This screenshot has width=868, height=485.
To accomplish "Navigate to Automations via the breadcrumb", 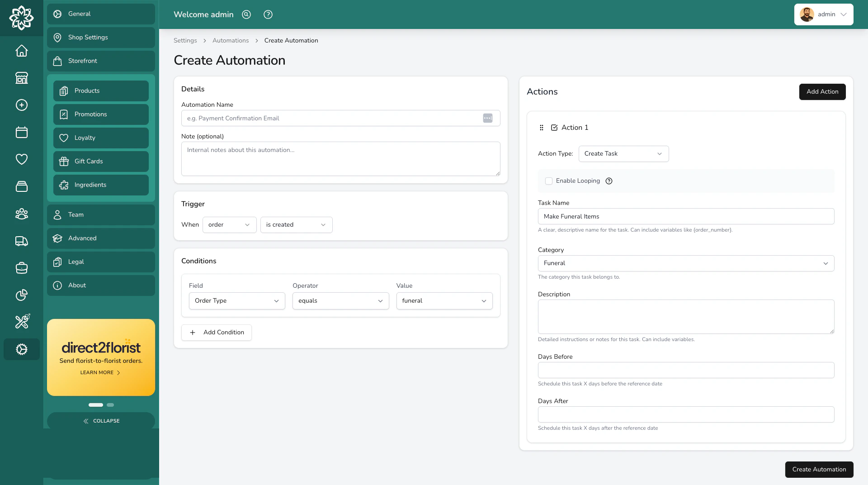I will (231, 40).
